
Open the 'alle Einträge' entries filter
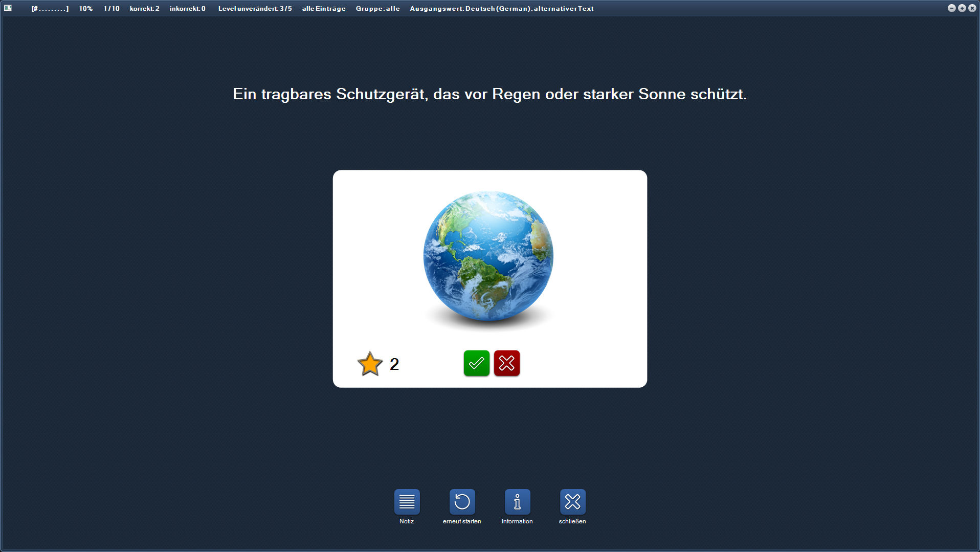point(323,8)
